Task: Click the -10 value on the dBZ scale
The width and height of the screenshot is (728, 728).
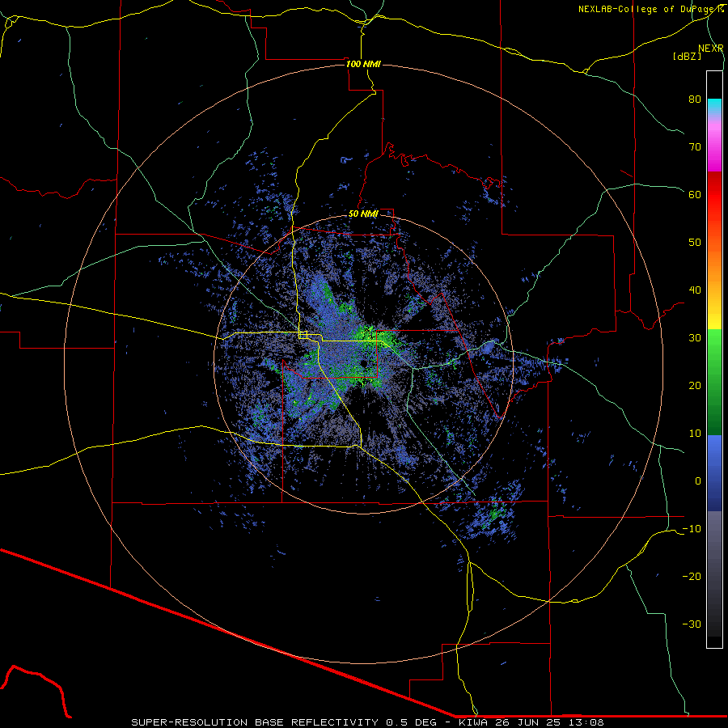Action: tap(692, 529)
